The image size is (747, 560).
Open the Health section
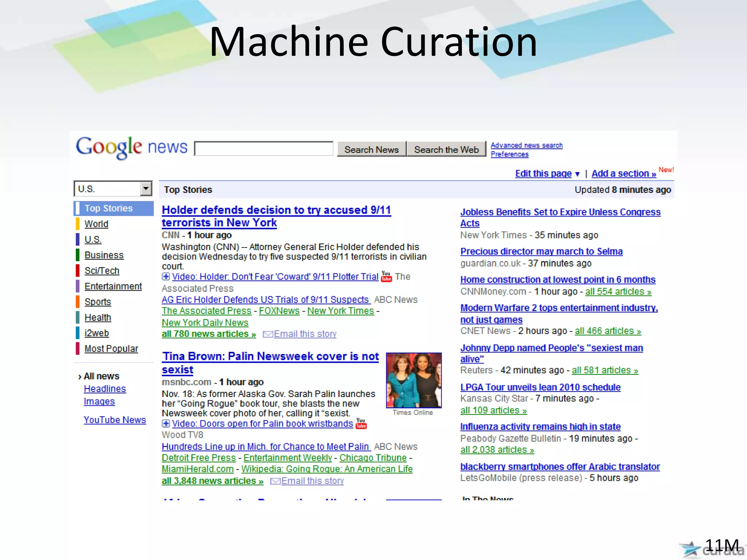point(98,318)
